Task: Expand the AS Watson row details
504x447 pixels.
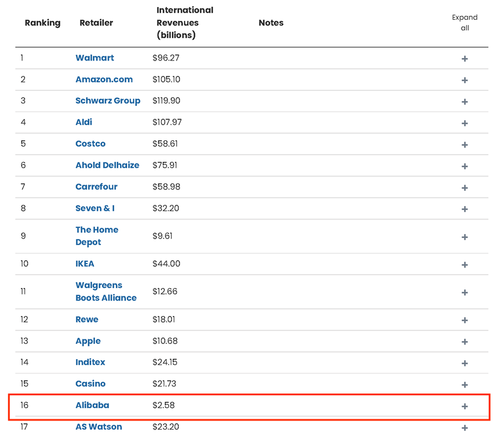Action: [464, 428]
